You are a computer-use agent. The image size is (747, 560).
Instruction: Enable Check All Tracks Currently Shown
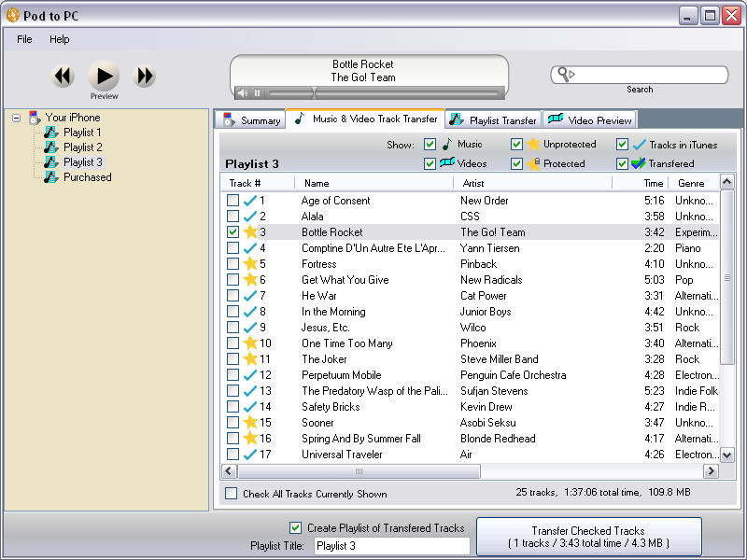click(x=231, y=494)
